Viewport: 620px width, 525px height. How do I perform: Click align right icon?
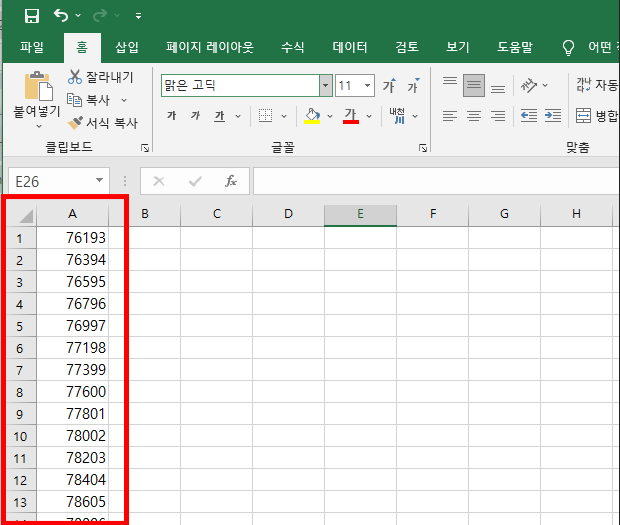point(498,116)
